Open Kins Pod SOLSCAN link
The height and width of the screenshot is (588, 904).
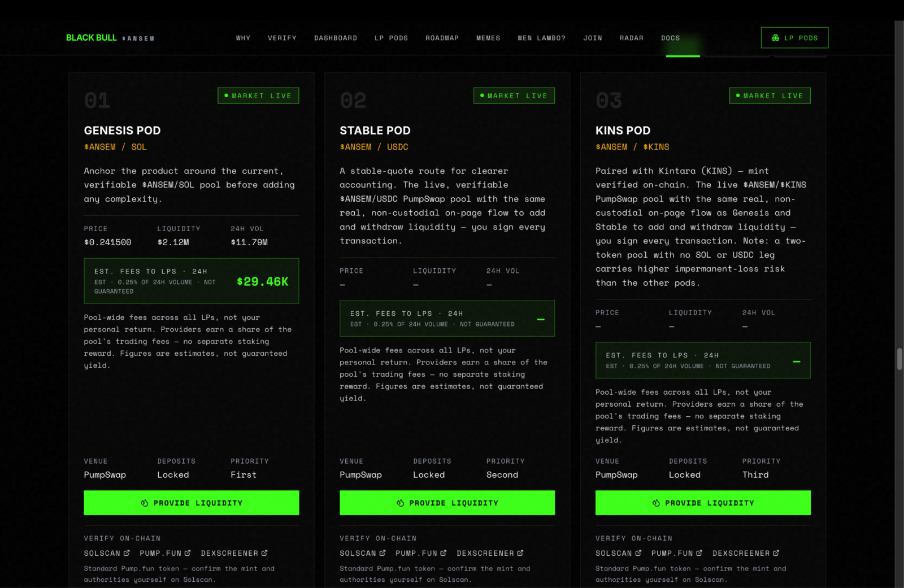pos(619,553)
